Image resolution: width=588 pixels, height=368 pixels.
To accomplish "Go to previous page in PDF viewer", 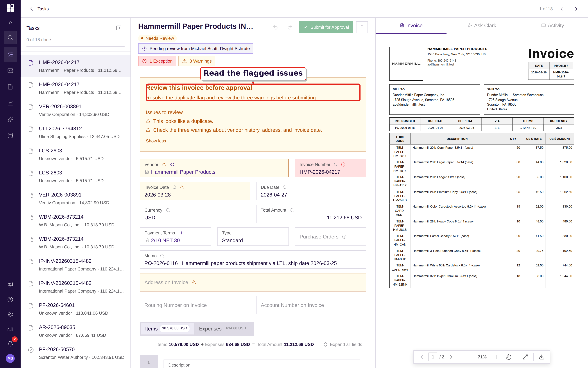I will [x=422, y=357].
